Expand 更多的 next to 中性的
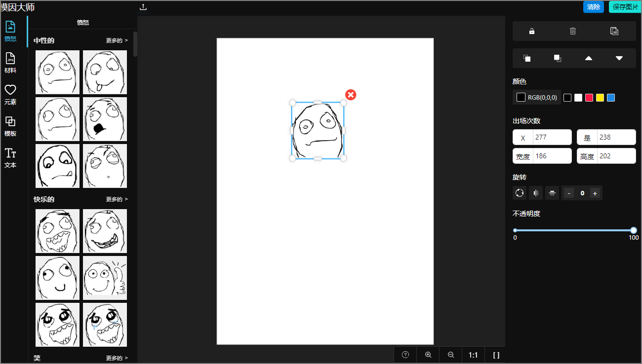 point(117,40)
